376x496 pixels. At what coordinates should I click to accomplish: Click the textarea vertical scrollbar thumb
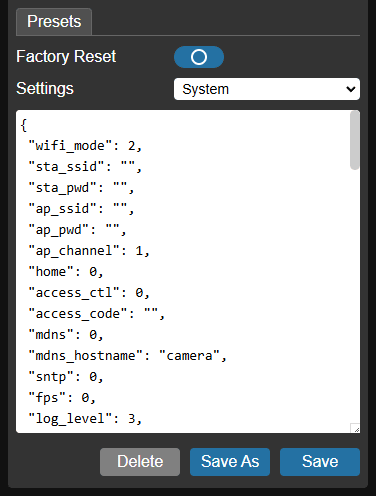tap(355, 140)
